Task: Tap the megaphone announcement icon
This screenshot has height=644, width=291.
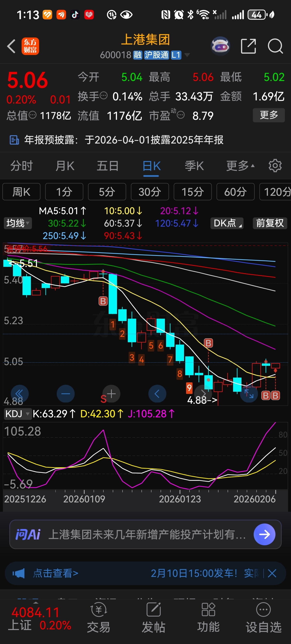Action: click(x=19, y=573)
